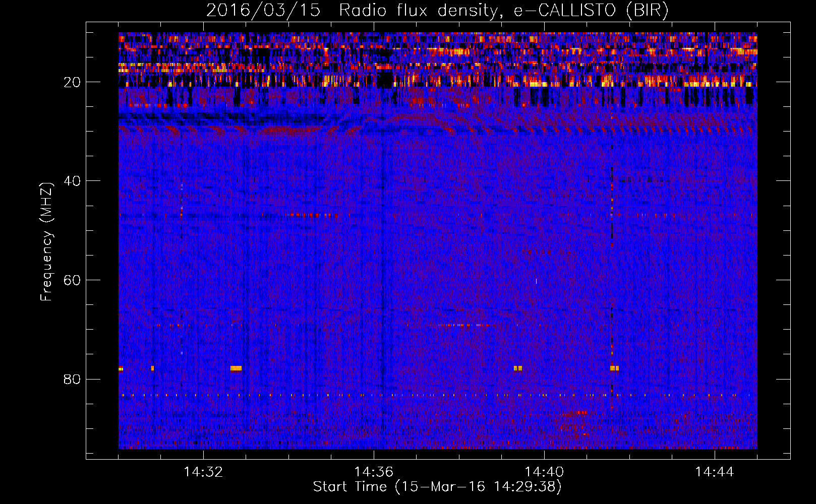The image size is (816, 504).
Task: Click the 80 MHz frequency tick label
Action: point(72,379)
